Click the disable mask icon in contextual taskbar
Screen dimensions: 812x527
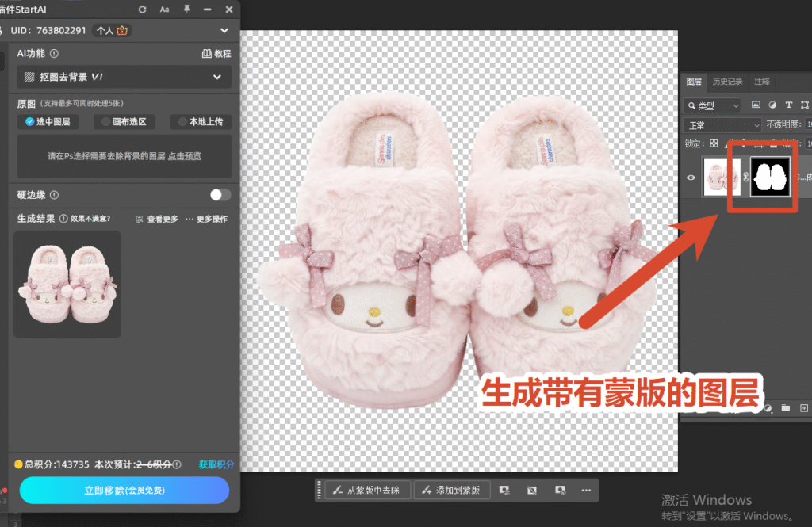[532, 491]
